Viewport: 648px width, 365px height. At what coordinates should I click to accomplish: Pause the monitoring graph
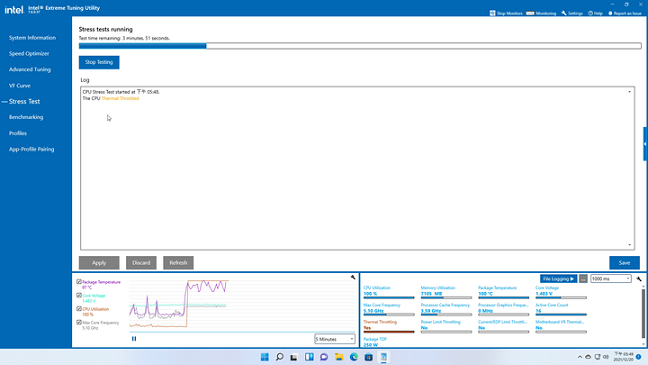134,339
